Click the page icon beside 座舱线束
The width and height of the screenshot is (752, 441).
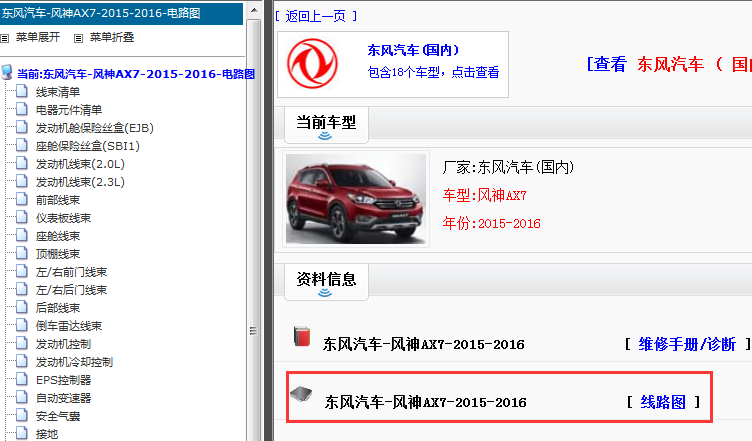point(22,235)
